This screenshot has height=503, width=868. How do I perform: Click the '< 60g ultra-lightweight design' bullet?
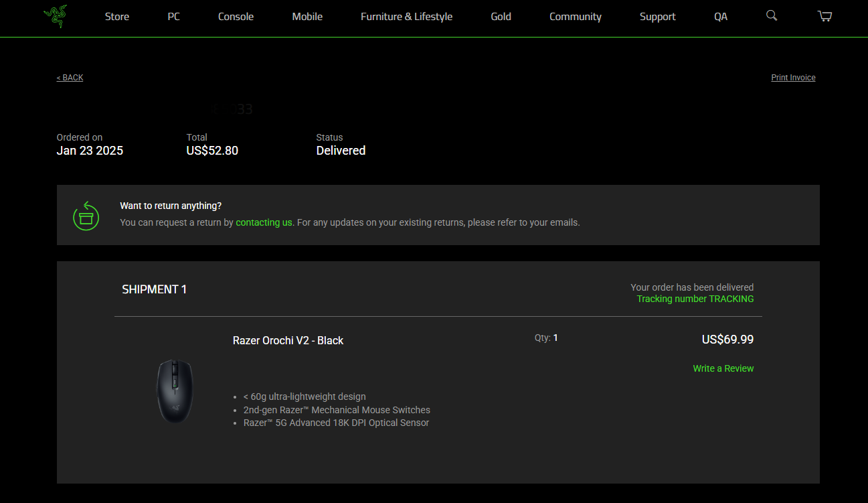305,397
